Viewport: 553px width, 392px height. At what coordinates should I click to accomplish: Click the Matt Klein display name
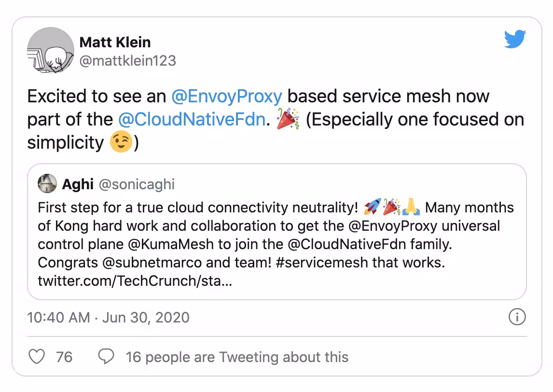tap(115, 42)
